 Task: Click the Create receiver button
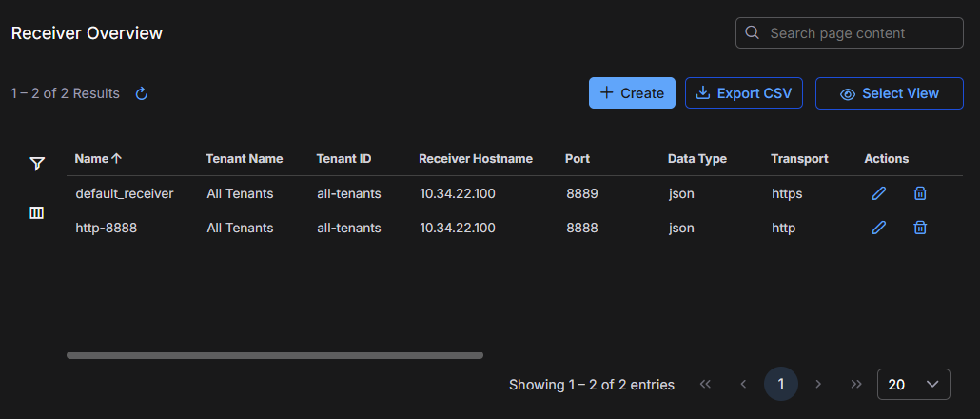(x=632, y=93)
